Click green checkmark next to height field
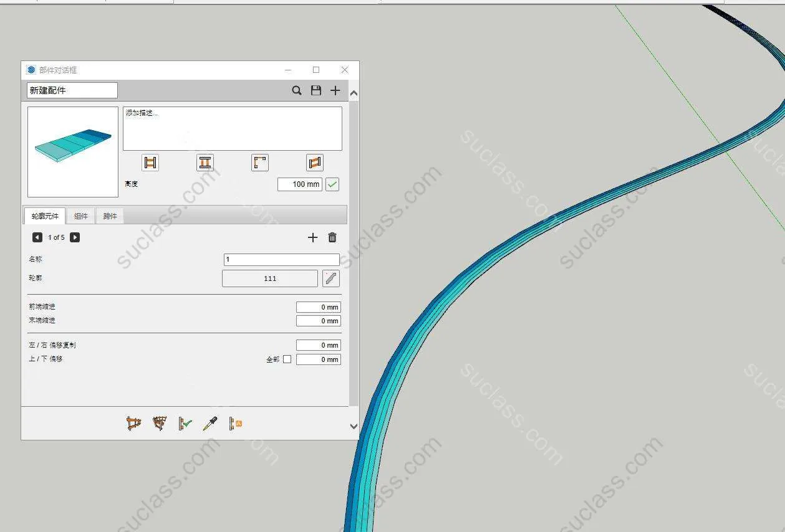This screenshot has height=532, width=785. click(x=332, y=184)
